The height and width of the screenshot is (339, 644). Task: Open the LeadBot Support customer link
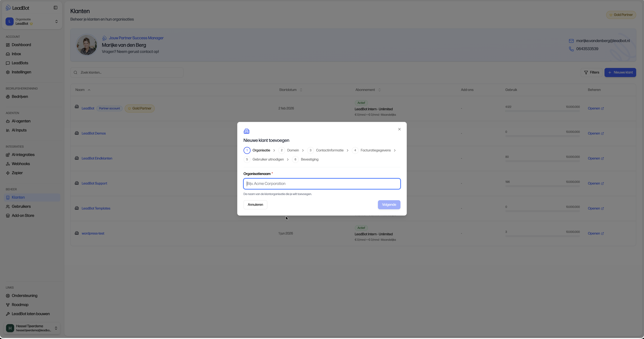(94, 183)
